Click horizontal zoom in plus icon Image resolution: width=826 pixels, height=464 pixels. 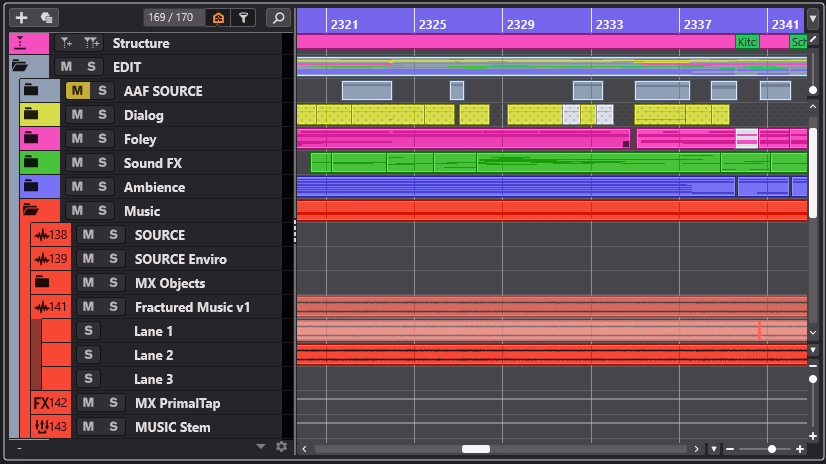click(x=800, y=449)
